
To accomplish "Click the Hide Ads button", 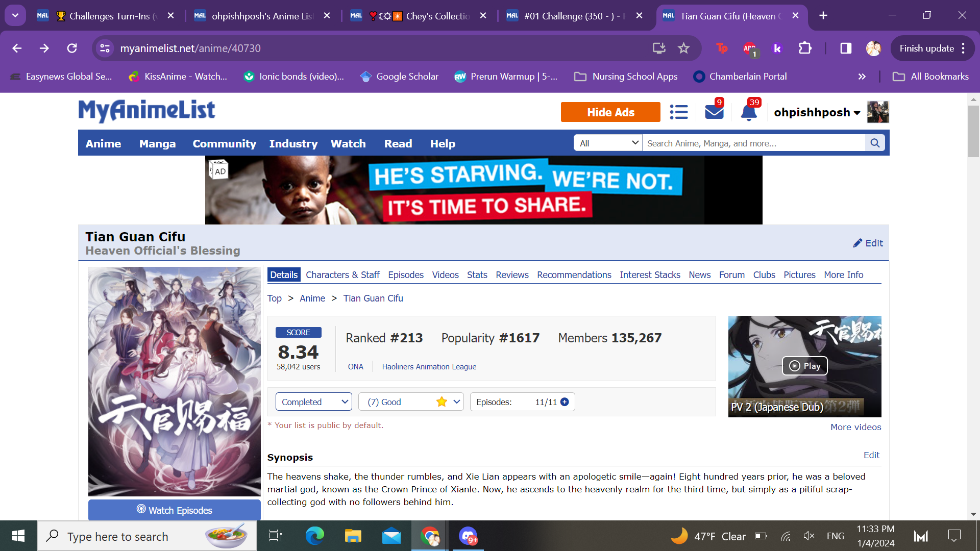I will 610,112.
